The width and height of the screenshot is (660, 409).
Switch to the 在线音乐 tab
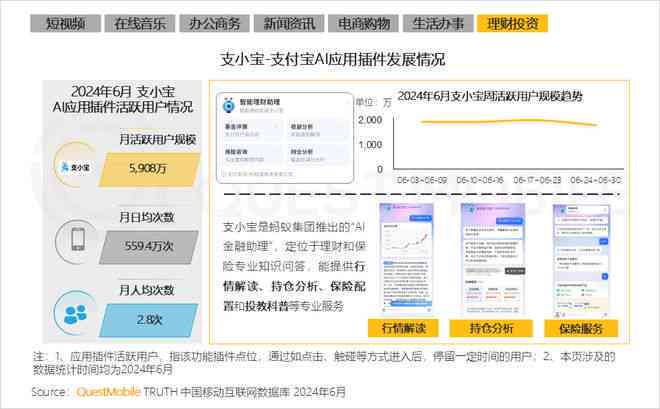(140, 23)
